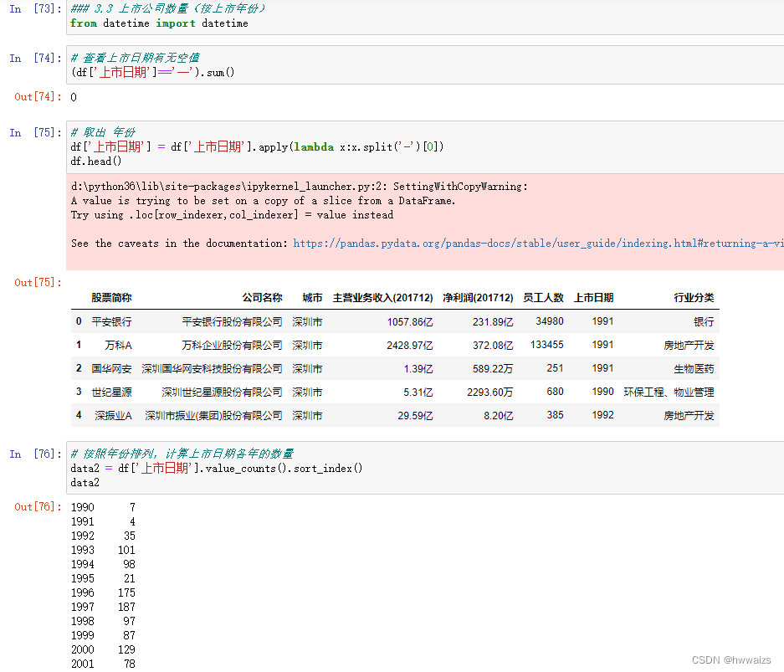784x672 pixels.
Task: Click the 净利润(201712) column header
Action: click(478, 298)
